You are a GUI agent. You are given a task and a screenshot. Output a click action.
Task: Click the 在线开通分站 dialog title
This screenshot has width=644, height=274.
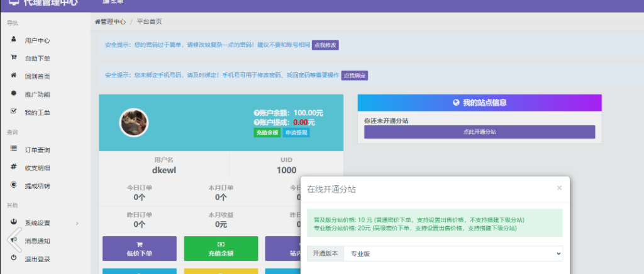point(331,190)
